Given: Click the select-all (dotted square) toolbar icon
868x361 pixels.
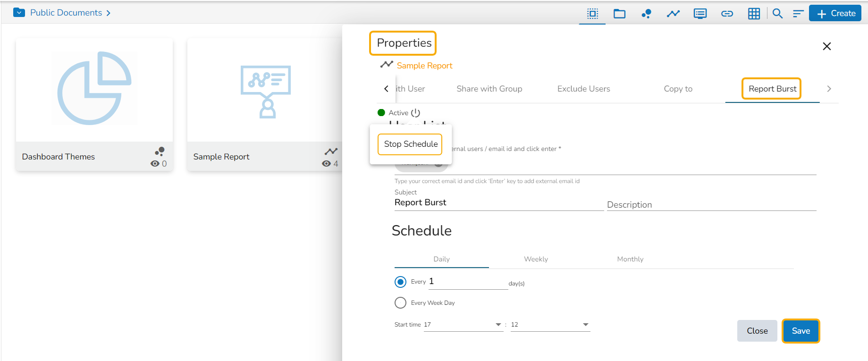Looking at the screenshot, I should [x=592, y=14].
